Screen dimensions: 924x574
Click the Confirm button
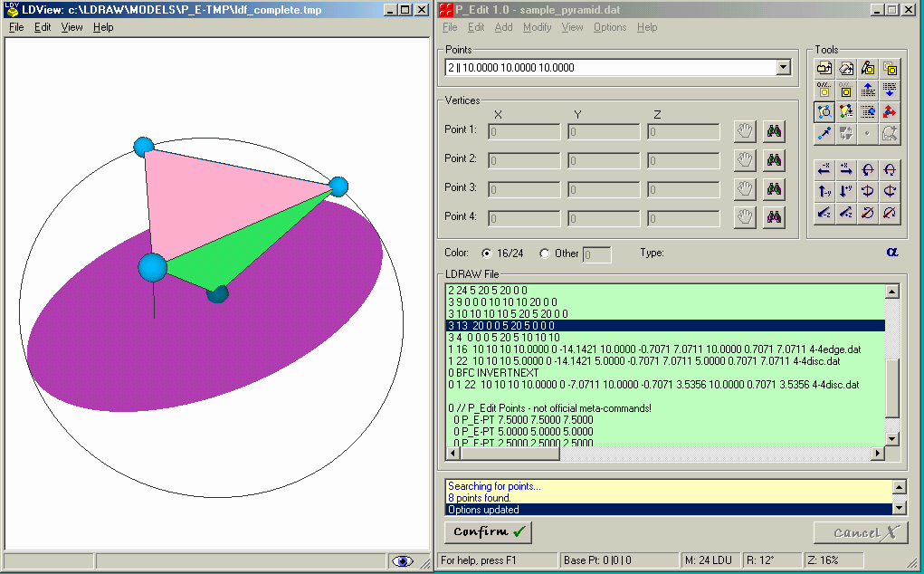pyautogui.click(x=488, y=532)
